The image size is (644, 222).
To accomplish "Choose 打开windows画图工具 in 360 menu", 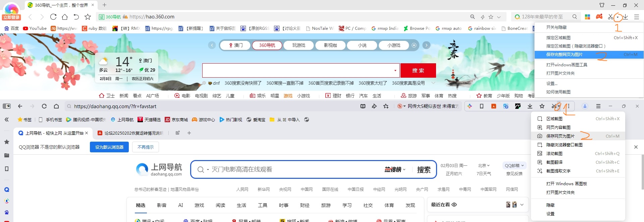I will 589,65.
